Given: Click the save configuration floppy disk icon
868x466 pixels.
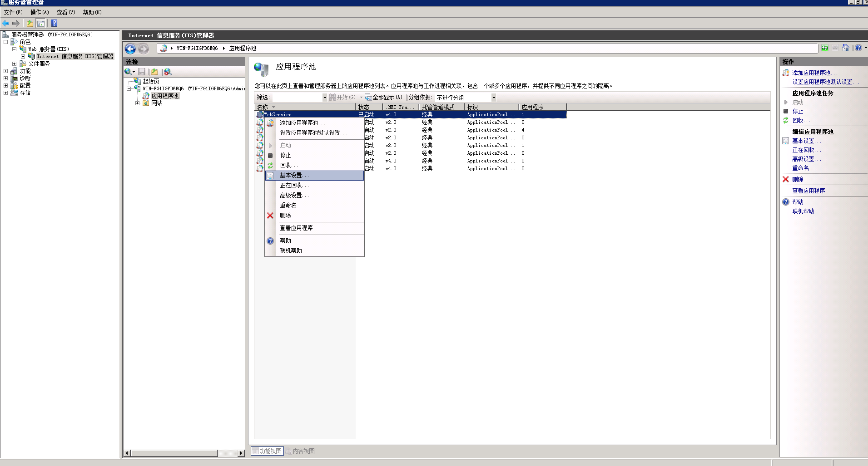Looking at the screenshot, I should pyautogui.click(x=142, y=72).
